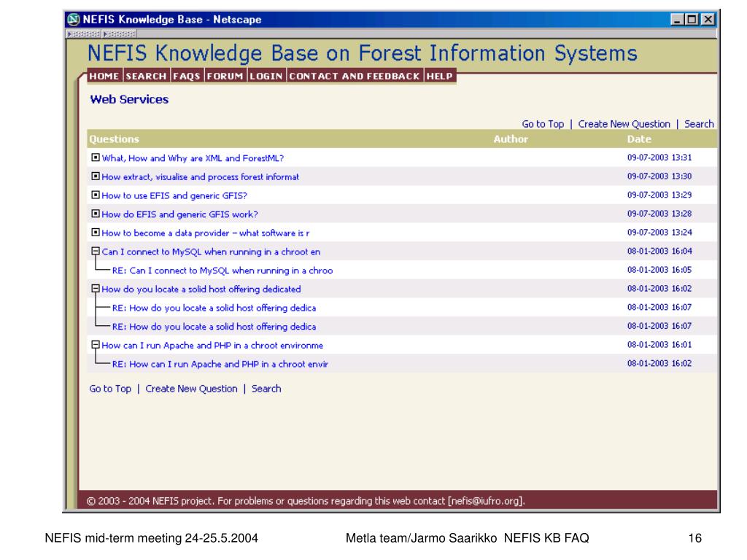Click the date 09-07-2003 13:31

pos(659,157)
